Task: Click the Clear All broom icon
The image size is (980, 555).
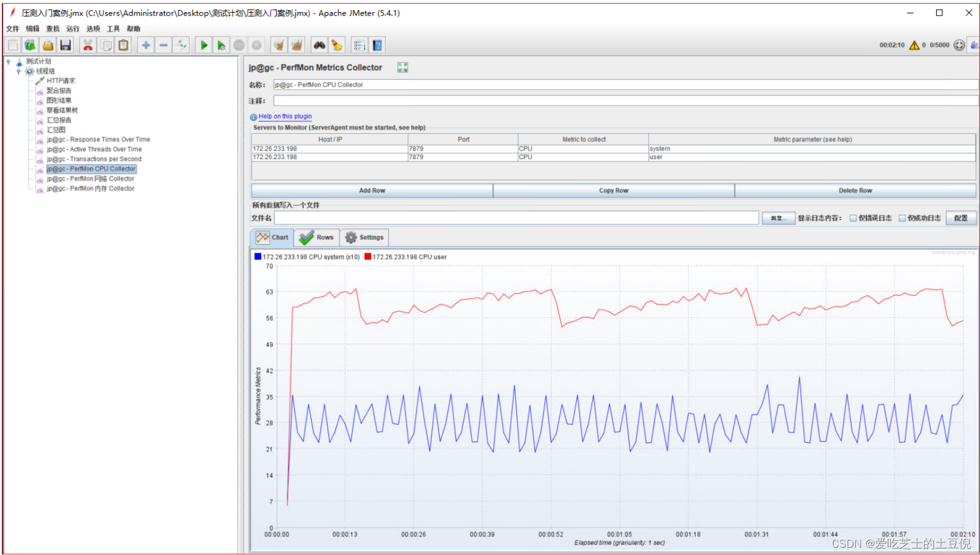Action: click(x=296, y=45)
